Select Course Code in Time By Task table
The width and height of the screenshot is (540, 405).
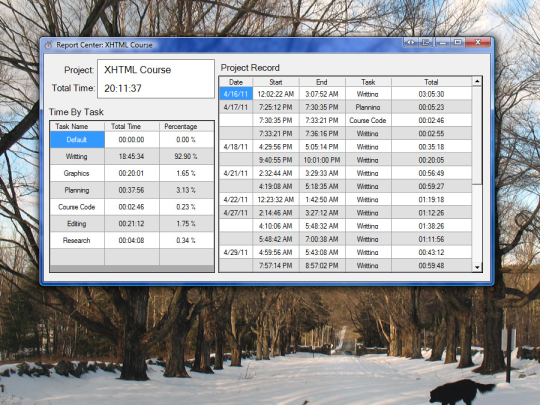pyautogui.click(x=77, y=207)
